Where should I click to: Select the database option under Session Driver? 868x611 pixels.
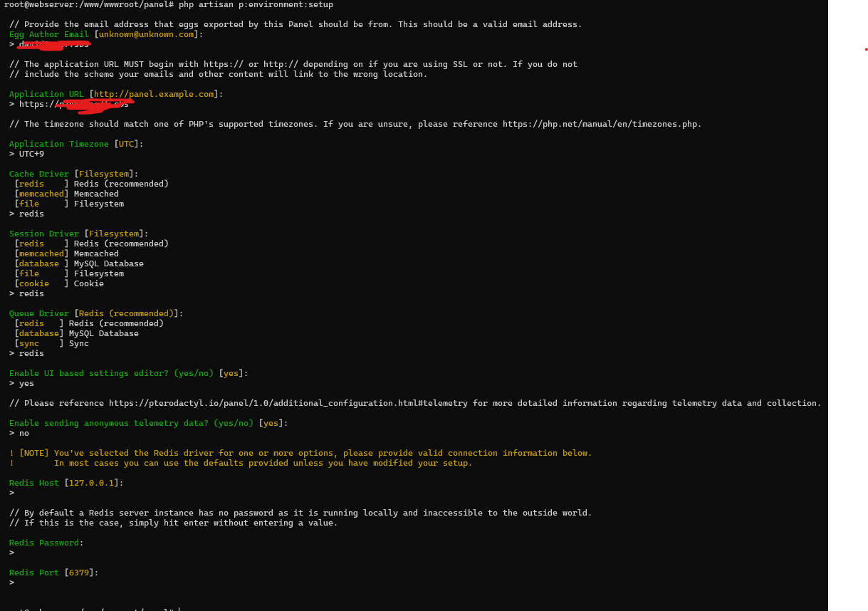click(x=39, y=263)
